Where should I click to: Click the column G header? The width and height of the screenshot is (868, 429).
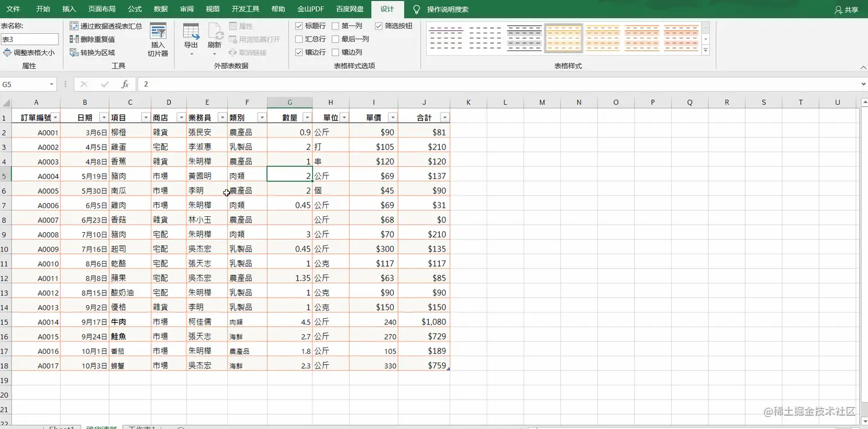(290, 103)
